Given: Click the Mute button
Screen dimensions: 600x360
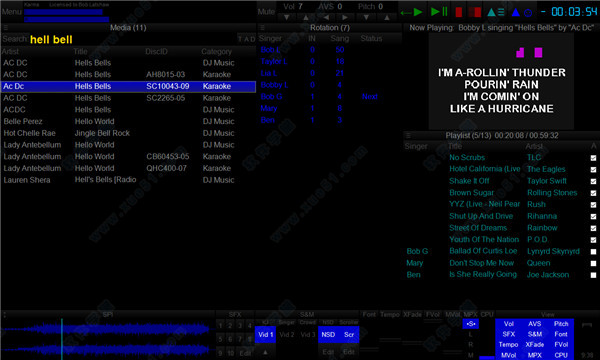Looking at the screenshot, I should 266,12.
